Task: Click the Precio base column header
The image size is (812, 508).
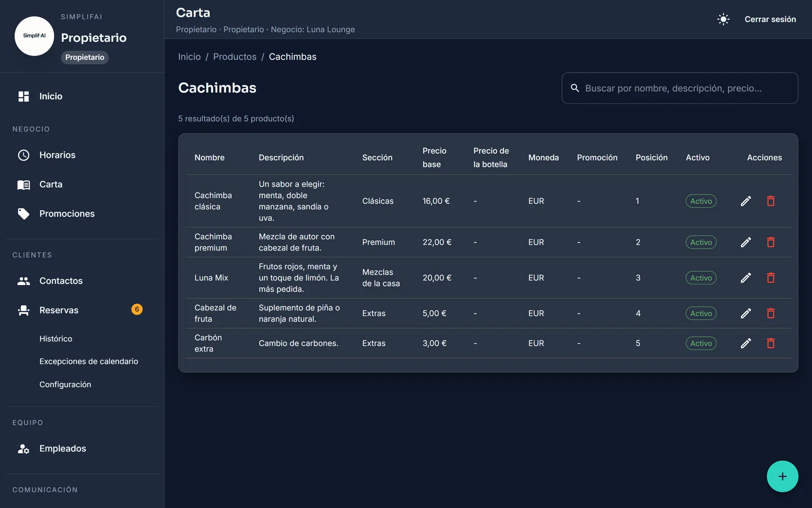Action: [434, 157]
